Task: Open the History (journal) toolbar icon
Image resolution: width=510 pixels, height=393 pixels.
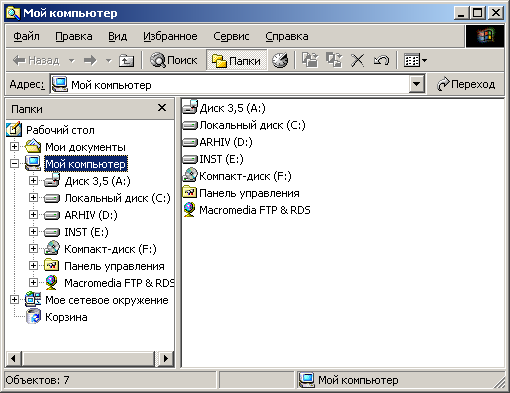Action: [279, 60]
